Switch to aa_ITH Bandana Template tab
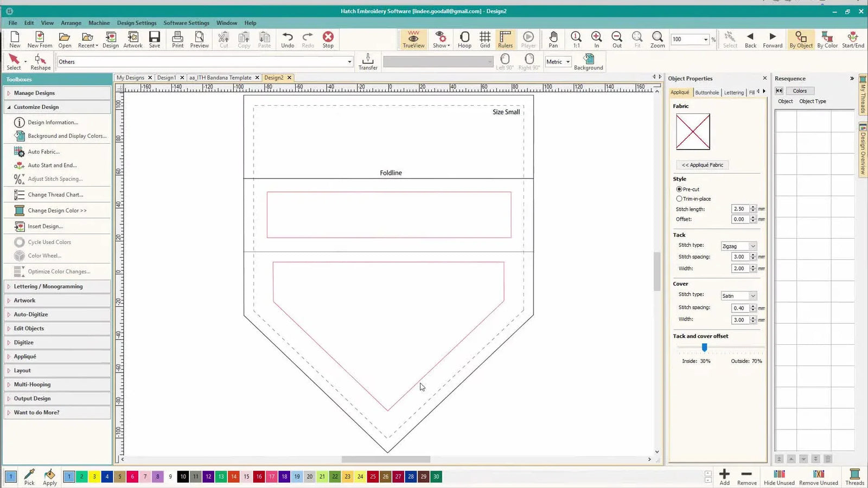Viewport: 868px width, 488px height. [x=220, y=78]
